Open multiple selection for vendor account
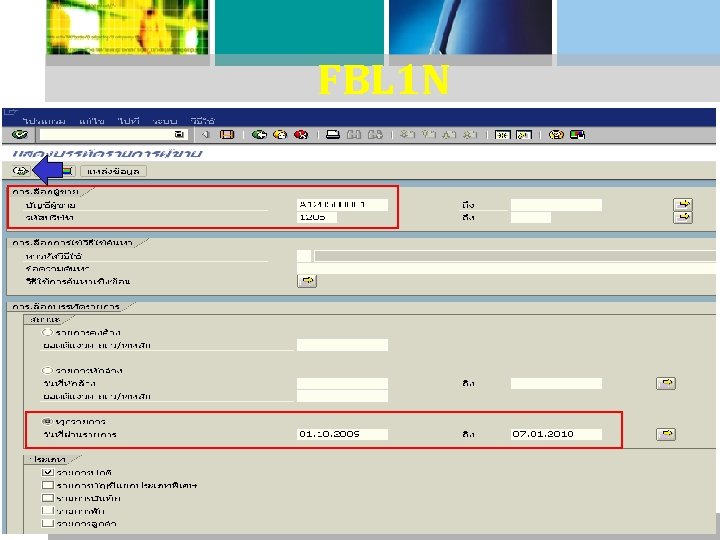Screen dimensions: 720x540 click(683, 204)
